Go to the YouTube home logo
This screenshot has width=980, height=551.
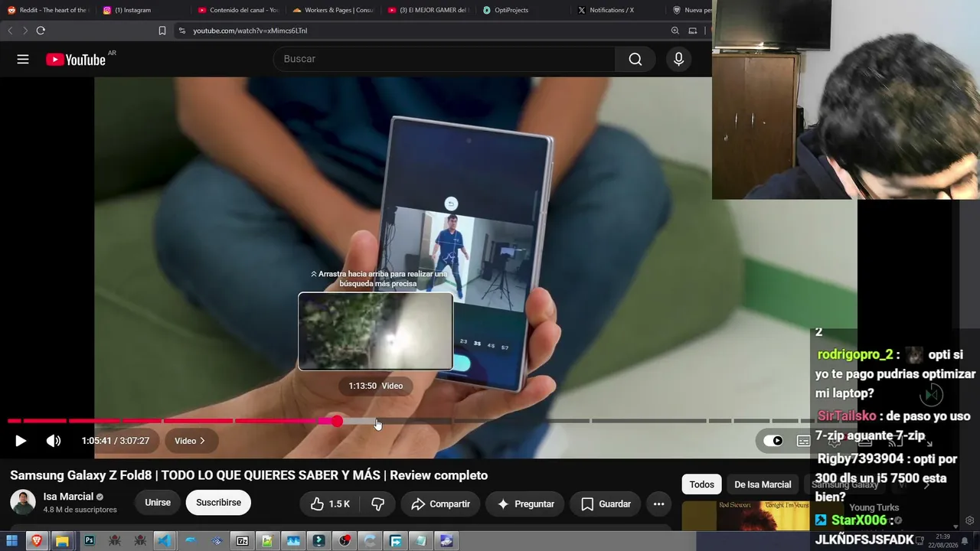pyautogui.click(x=76, y=60)
